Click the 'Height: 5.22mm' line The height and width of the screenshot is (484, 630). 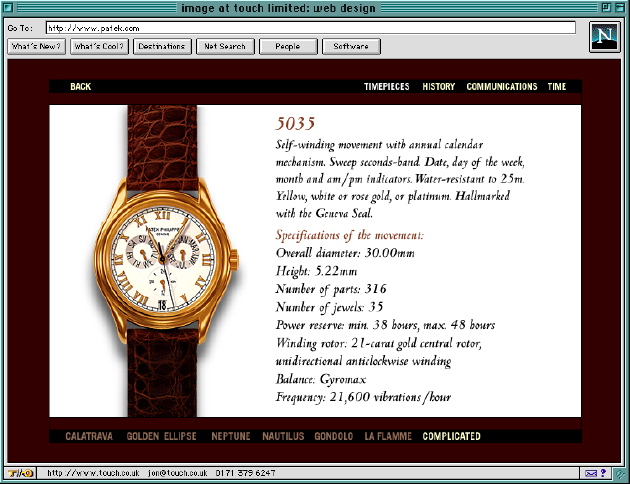316,271
